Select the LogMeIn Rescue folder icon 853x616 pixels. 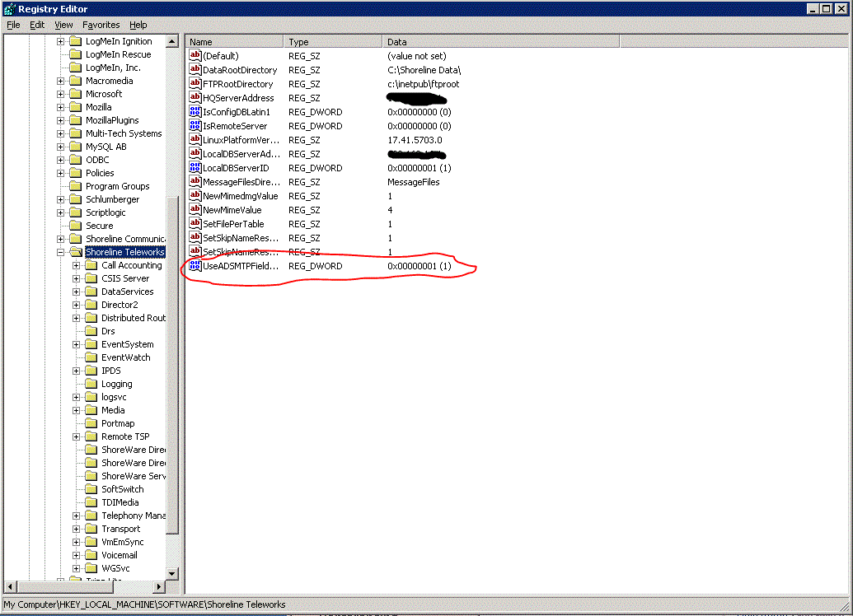click(x=76, y=54)
